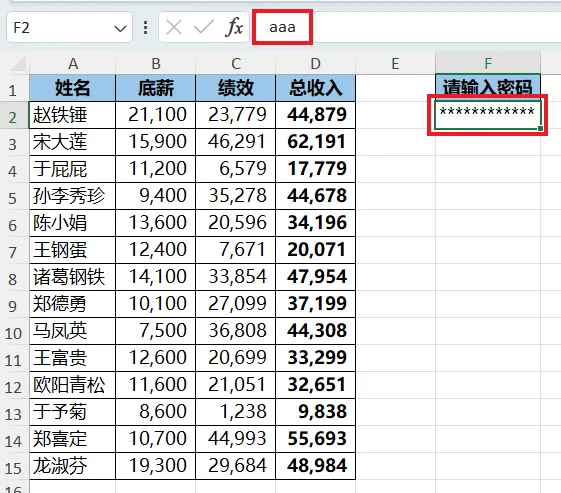
Task: Click the Enter checkmark icon in formula bar
Action: pyautogui.click(x=203, y=27)
